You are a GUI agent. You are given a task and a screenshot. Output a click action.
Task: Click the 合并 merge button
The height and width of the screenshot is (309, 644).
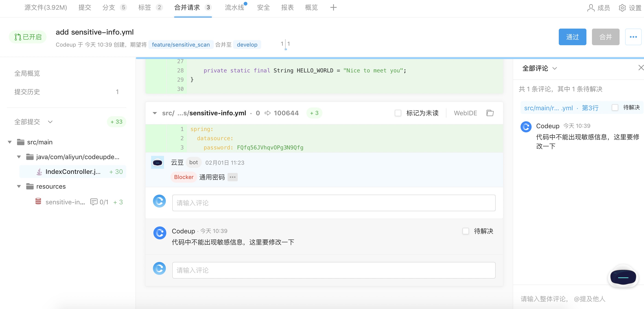click(x=606, y=37)
